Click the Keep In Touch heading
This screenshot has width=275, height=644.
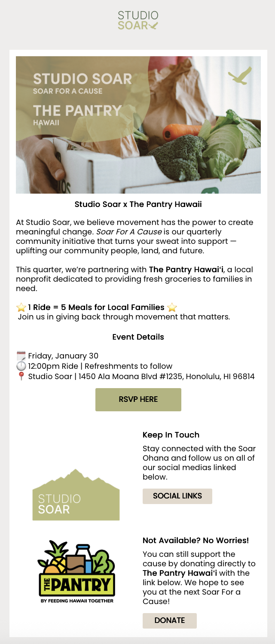tap(171, 435)
